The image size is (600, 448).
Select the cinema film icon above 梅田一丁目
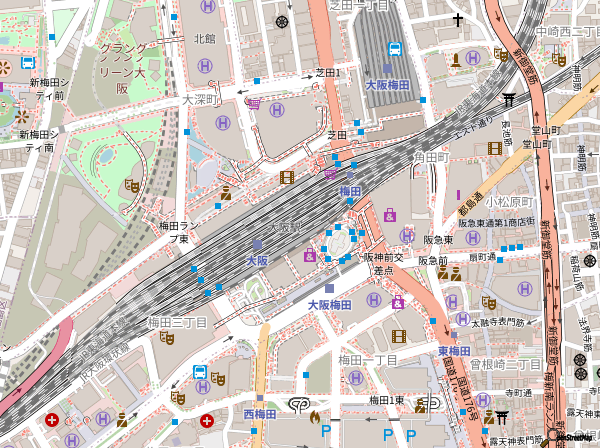pos(399,336)
